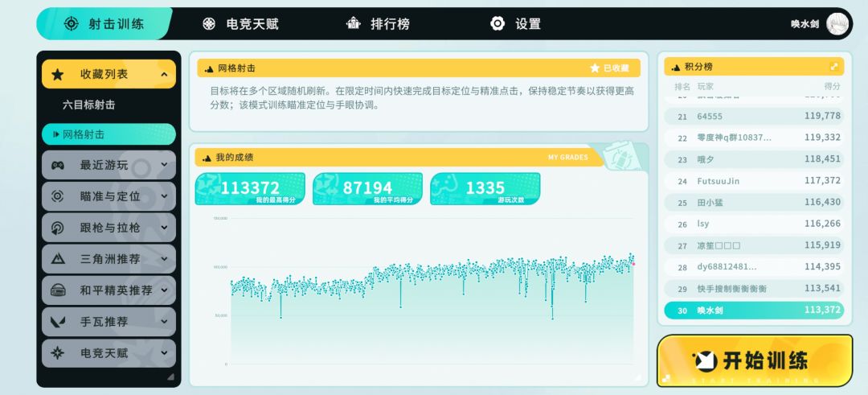Click leaderboard row 21 player 64555
Image resolution: width=868 pixels, height=395 pixels.
[x=754, y=117]
